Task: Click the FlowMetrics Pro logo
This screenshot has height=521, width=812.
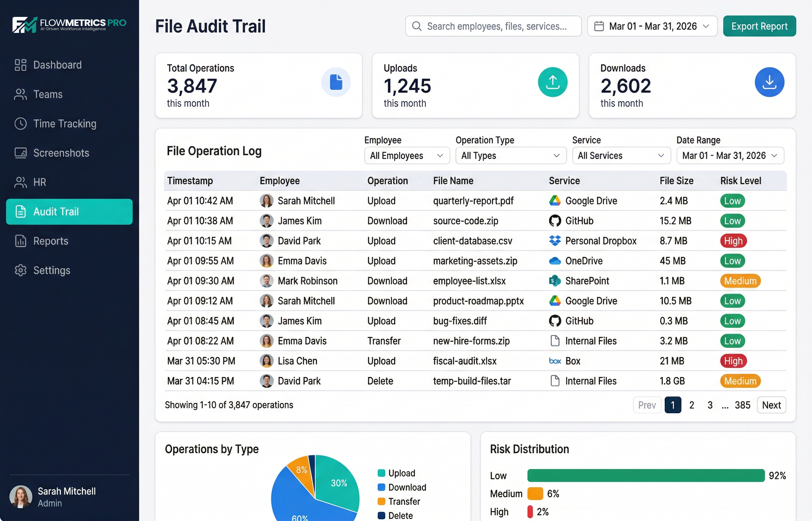Action: 69,25
